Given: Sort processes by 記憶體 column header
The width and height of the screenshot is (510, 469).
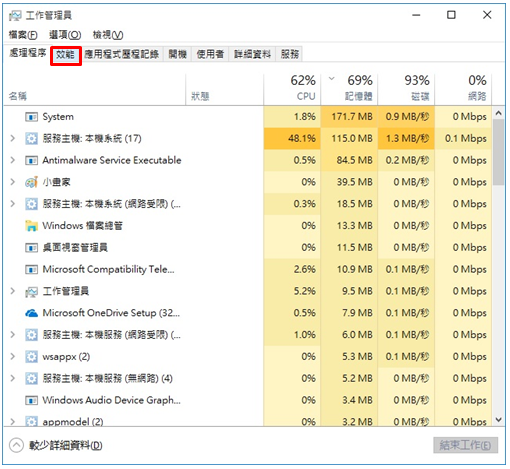Looking at the screenshot, I should coord(349,88).
